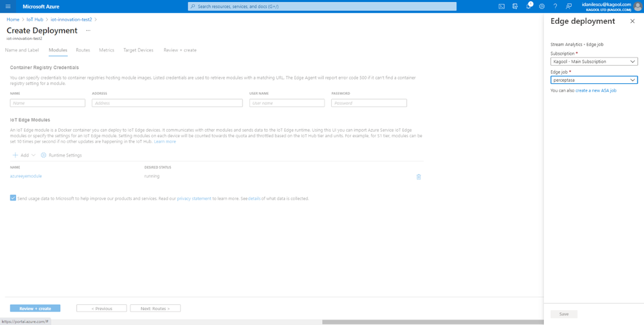Go to Home in the breadcrumb

click(x=13, y=19)
